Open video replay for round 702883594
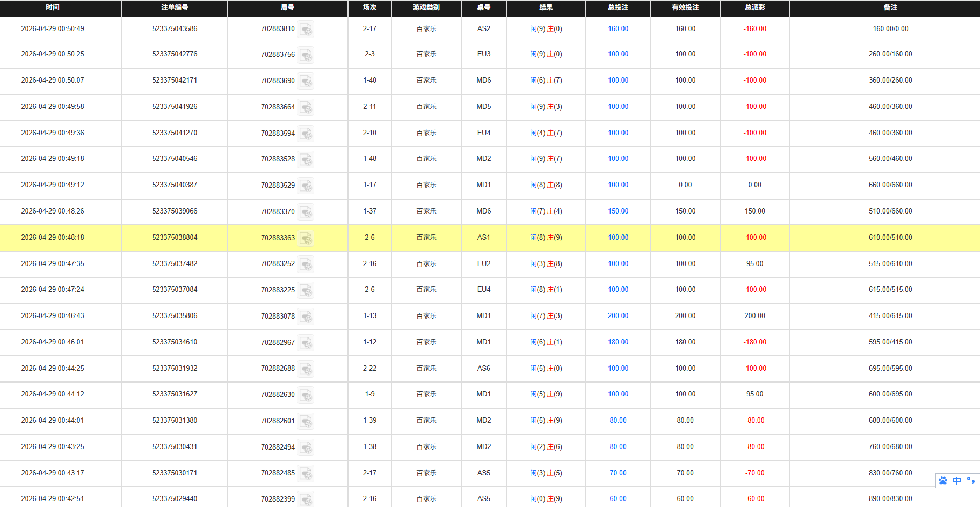 pos(306,134)
